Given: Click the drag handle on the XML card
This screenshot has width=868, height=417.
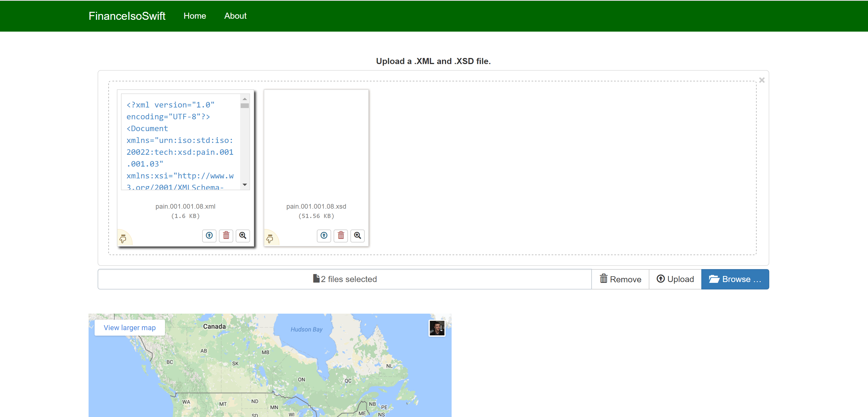Looking at the screenshot, I should point(123,239).
